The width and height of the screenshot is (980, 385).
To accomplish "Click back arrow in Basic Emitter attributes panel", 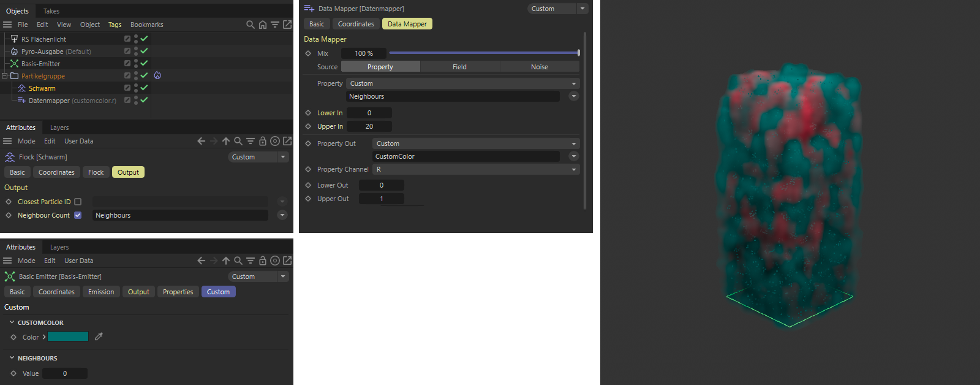I will pos(201,261).
